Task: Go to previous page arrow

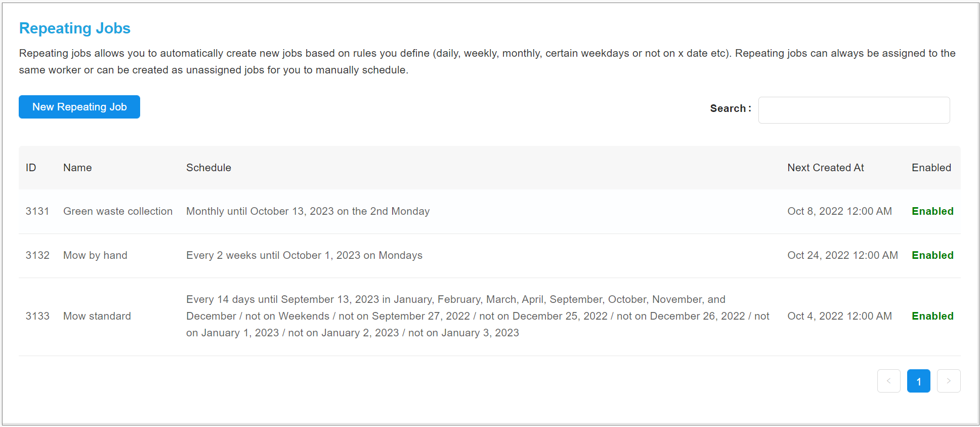Action: 888,381
